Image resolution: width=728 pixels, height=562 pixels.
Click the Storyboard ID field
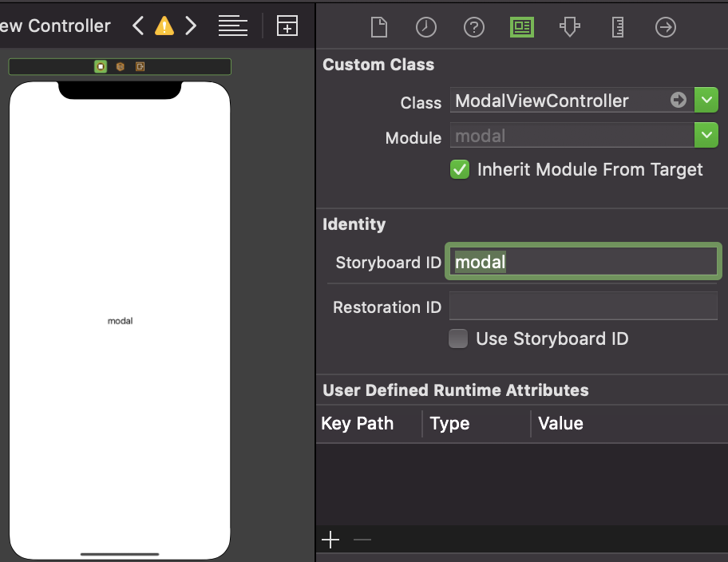(x=584, y=262)
